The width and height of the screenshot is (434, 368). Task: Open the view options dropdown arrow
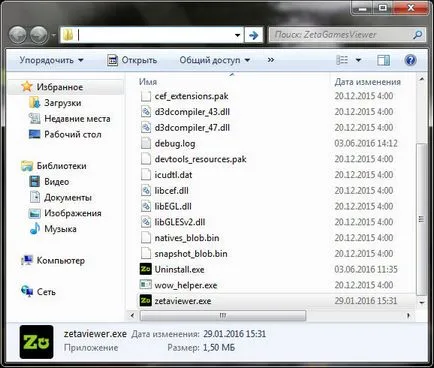click(358, 60)
